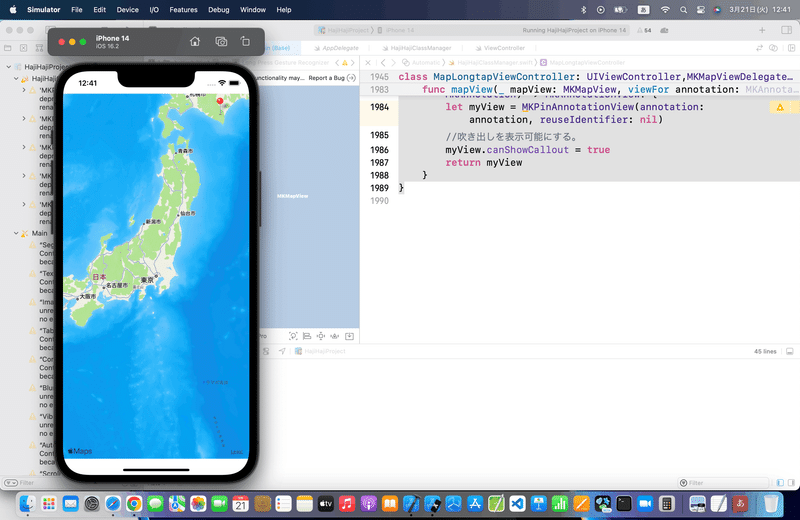Open Resolve Auto Layout Issues tool
800x520 pixels.
(335, 336)
